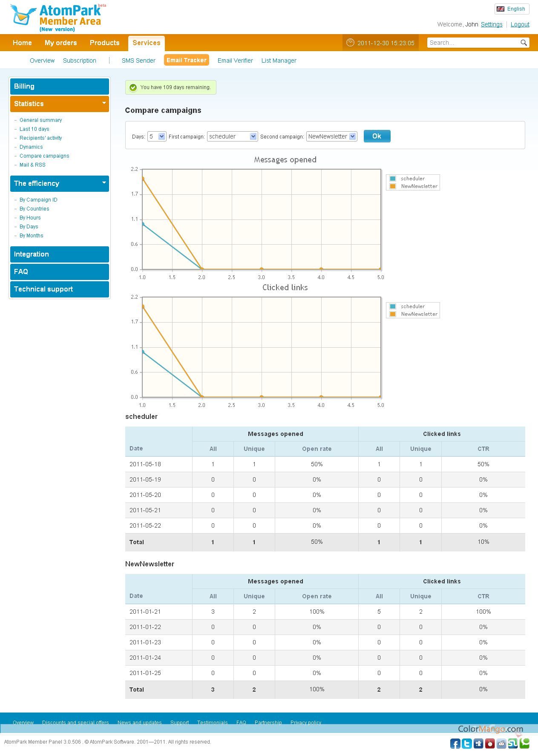Open the Recipients' activity link

pyautogui.click(x=40, y=138)
